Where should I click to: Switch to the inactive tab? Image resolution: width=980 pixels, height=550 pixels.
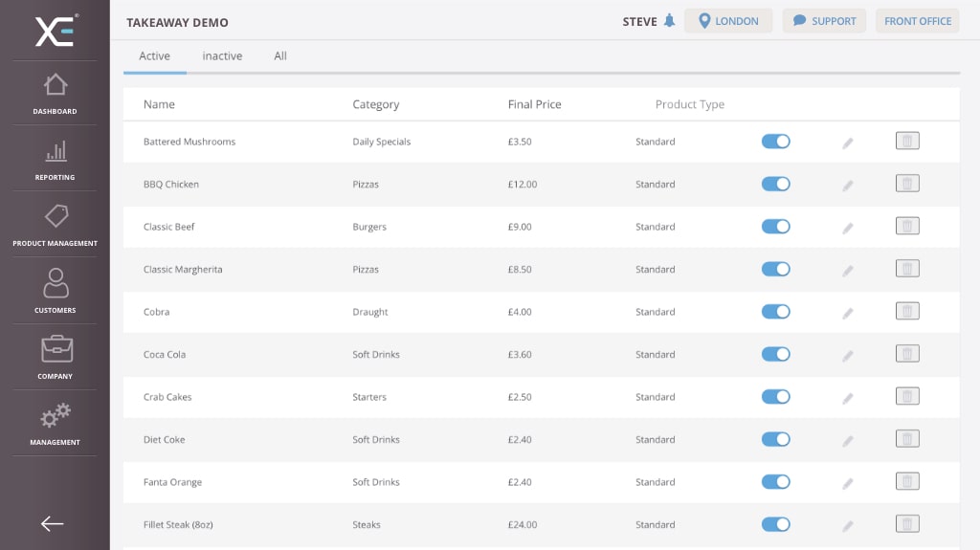click(x=222, y=56)
